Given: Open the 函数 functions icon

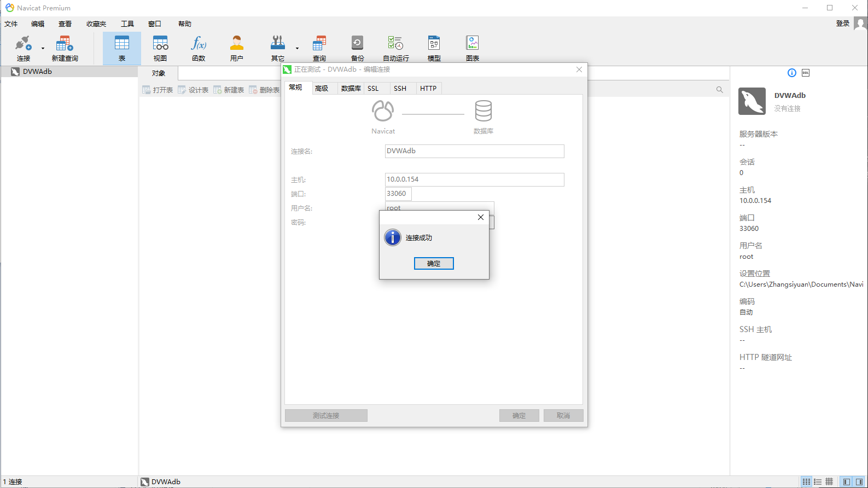Looking at the screenshot, I should coord(199,48).
